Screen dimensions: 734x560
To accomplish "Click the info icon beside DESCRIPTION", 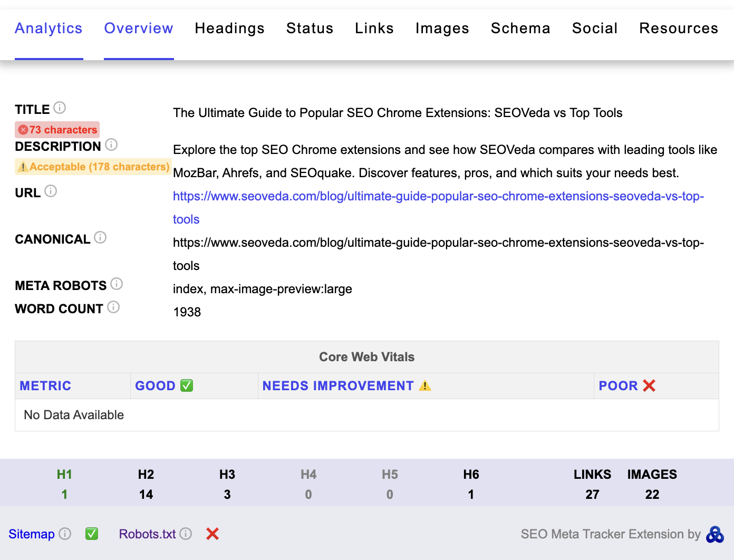I will pyautogui.click(x=111, y=144).
